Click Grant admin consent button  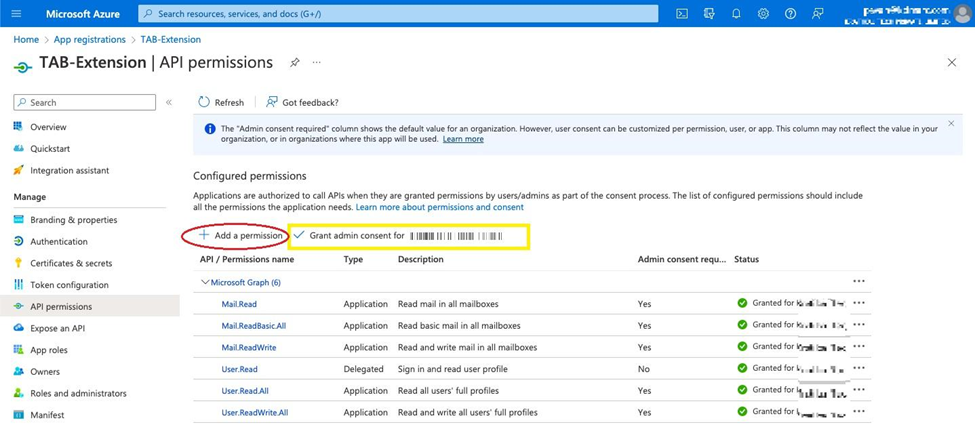(398, 236)
